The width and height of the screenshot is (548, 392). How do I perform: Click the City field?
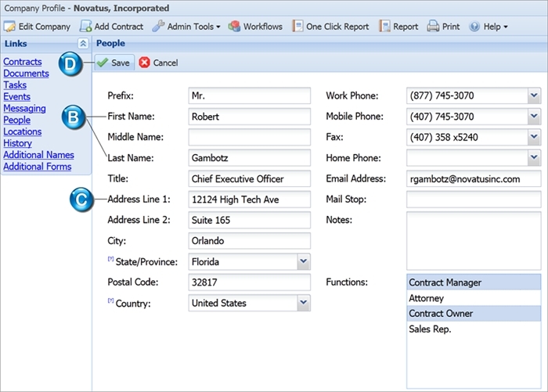(x=249, y=241)
